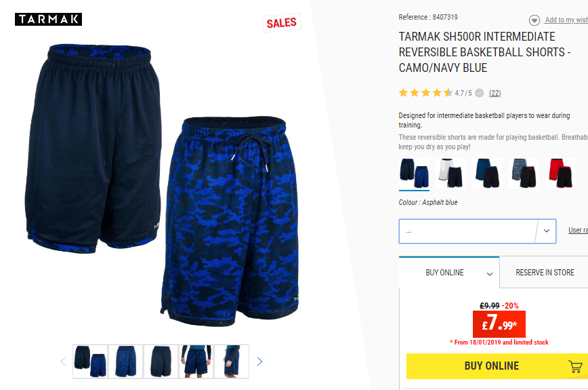Expand the Buy Online chevron

click(489, 274)
